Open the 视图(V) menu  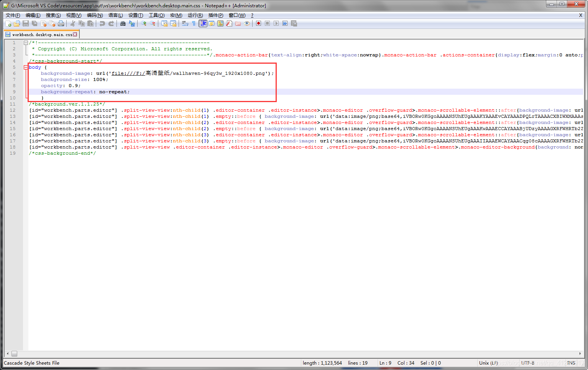point(74,15)
